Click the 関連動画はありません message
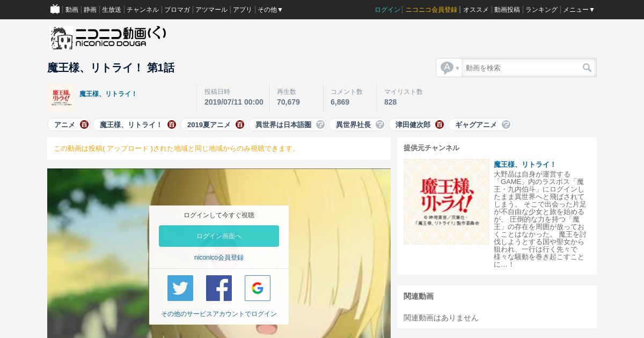Screen dimensions: 644x338 point(441,318)
